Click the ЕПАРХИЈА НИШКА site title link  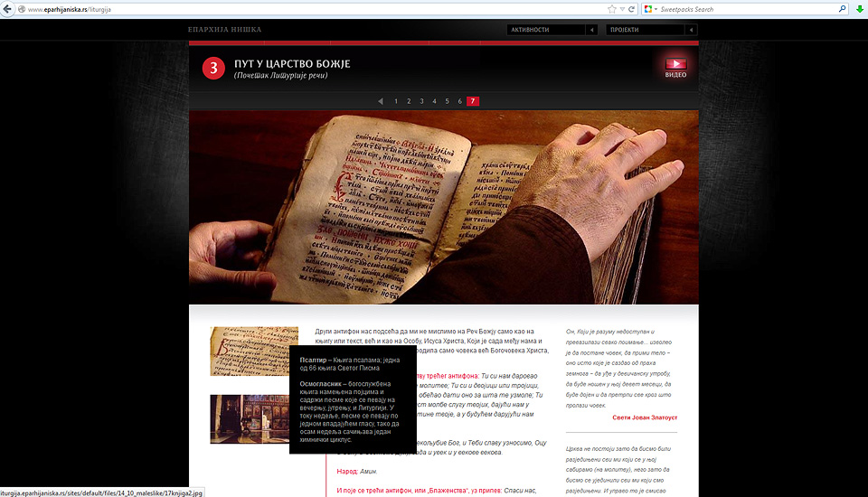pos(224,30)
